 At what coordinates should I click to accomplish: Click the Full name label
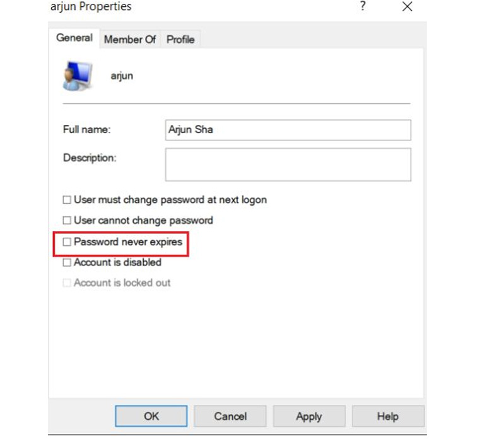[x=87, y=129]
